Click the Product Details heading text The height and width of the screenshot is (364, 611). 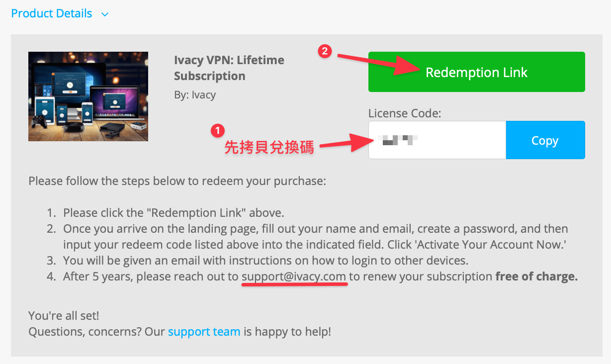pyautogui.click(x=52, y=13)
